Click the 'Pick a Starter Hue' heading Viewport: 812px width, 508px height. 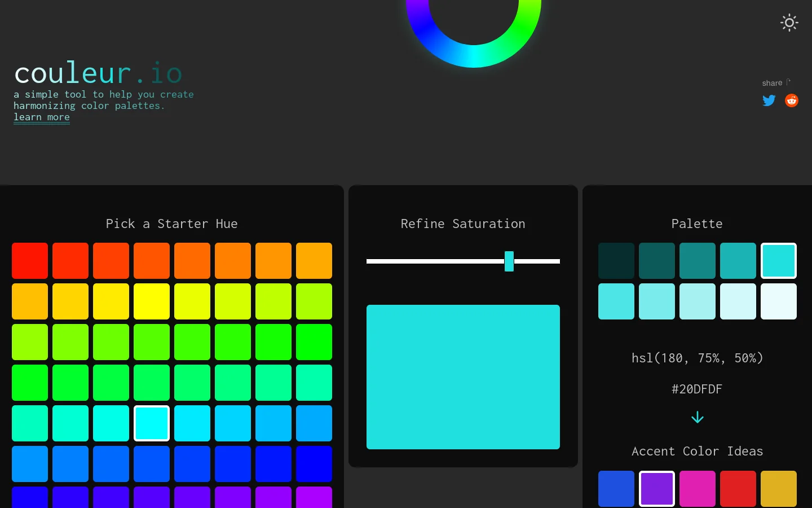point(172,224)
